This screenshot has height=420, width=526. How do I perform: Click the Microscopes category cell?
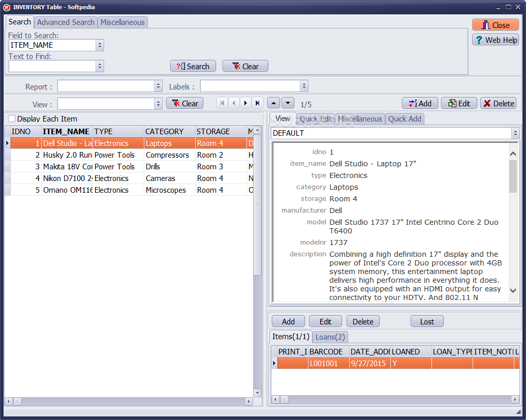170,190
